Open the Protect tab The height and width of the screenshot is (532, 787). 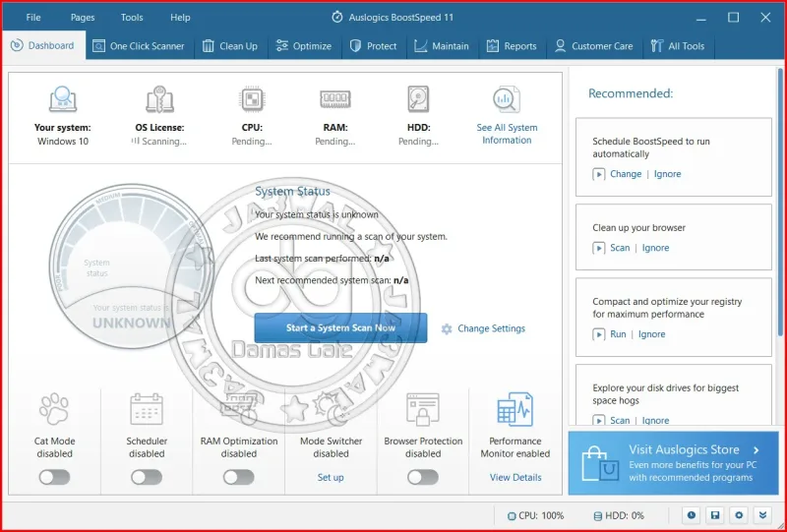pyautogui.click(x=374, y=46)
